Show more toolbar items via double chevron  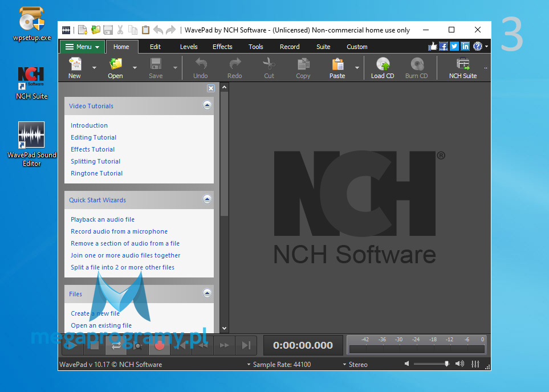tap(486, 68)
